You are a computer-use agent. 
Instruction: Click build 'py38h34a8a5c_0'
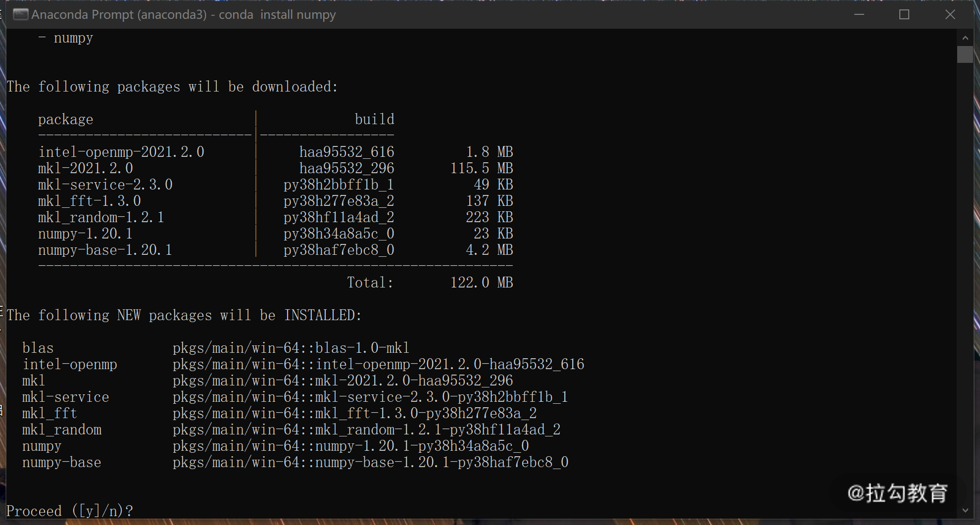tap(339, 234)
